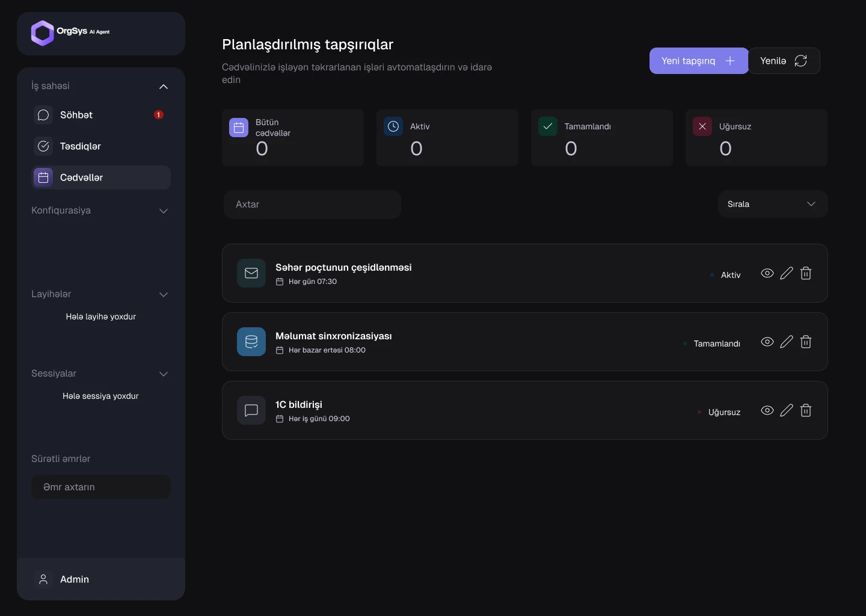Click the Bütün cədvəllər calendar icon
This screenshot has width=866, height=616.
(239, 128)
